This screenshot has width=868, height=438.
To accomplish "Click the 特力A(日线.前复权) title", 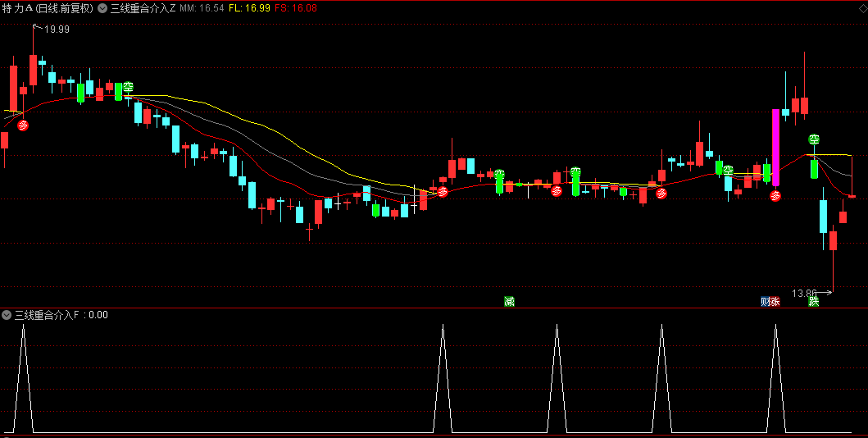I will [48, 8].
